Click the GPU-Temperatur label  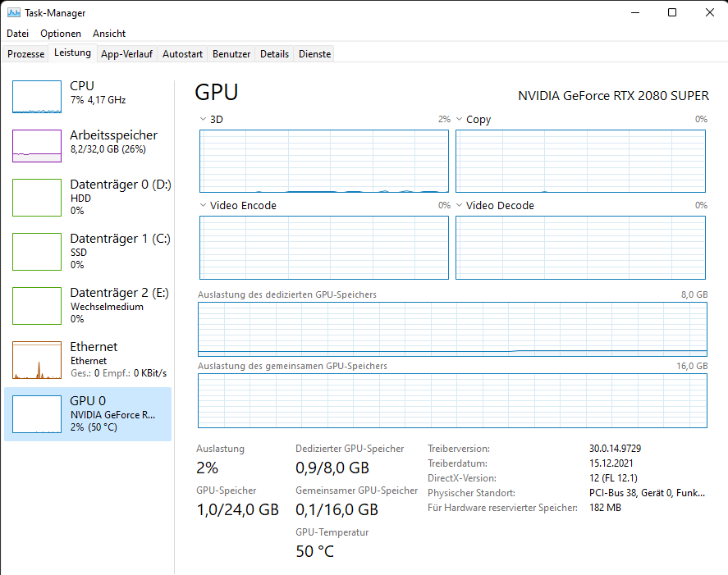332,532
